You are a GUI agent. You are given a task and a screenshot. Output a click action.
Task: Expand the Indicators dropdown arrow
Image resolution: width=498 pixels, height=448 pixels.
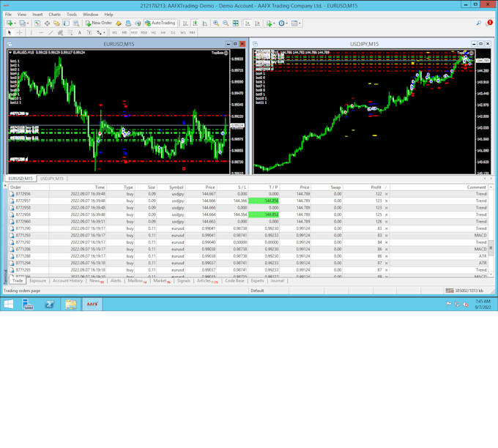pos(274,23)
